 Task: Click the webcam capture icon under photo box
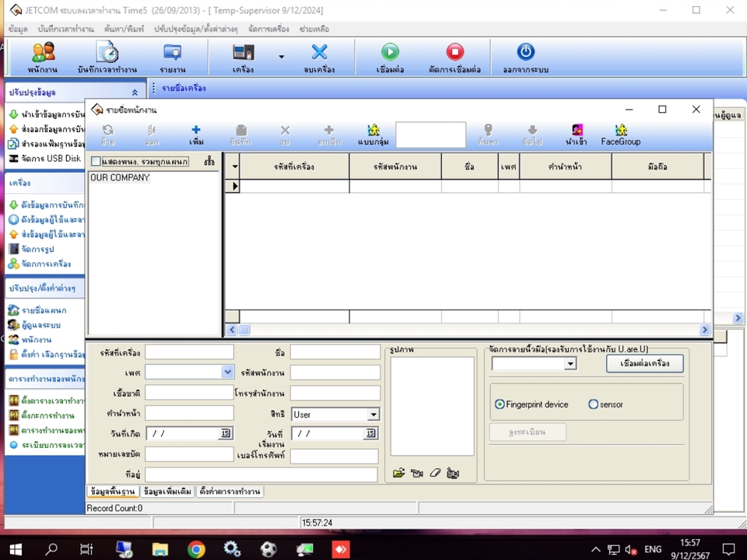tap(453, 473)
